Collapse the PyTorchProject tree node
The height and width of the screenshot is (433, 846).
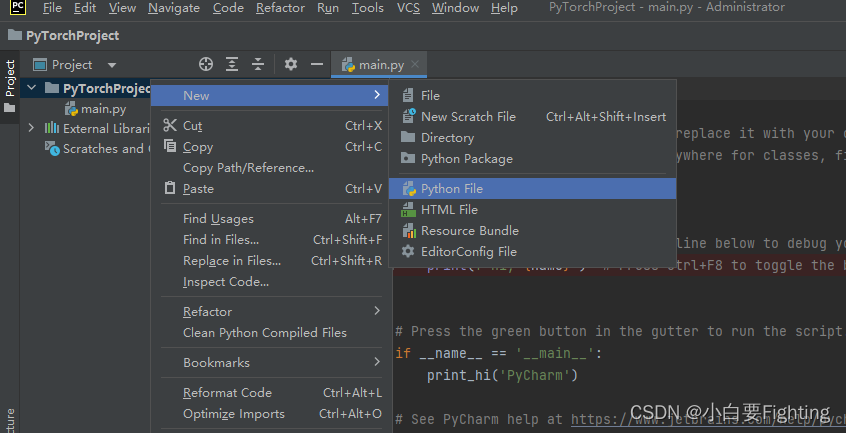click(x=32, y=88)
